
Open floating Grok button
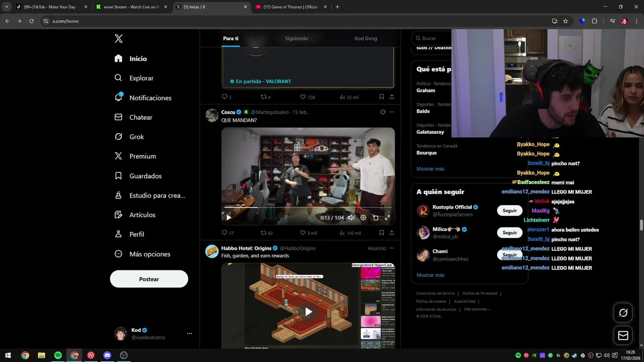point(623,313)
